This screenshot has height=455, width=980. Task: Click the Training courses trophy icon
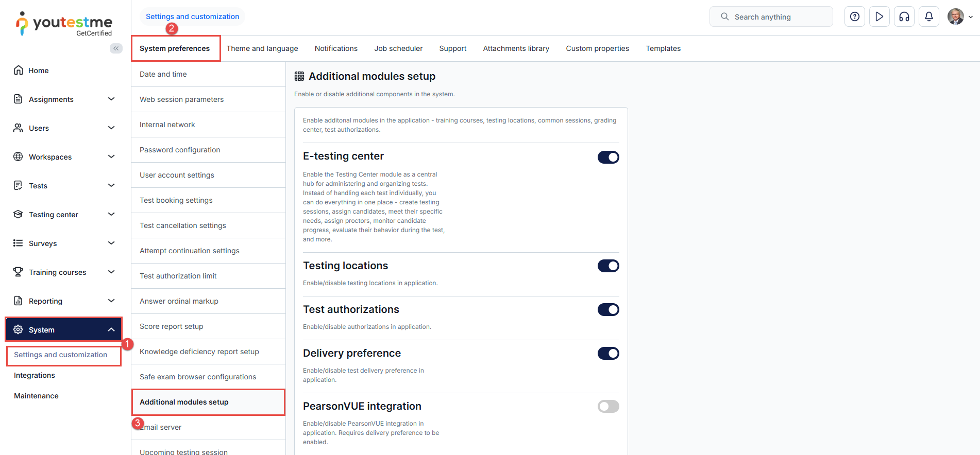(x=19, y=272)
